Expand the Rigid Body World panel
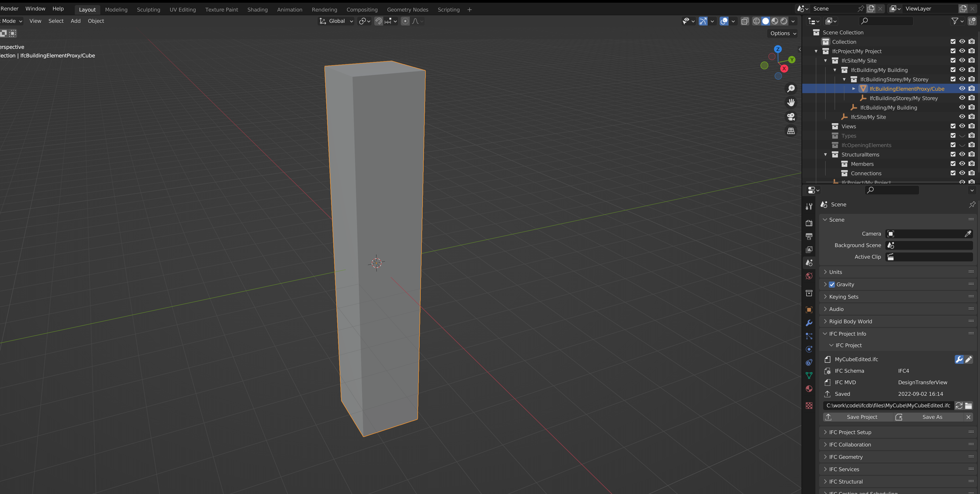 [x=898, y=321]
